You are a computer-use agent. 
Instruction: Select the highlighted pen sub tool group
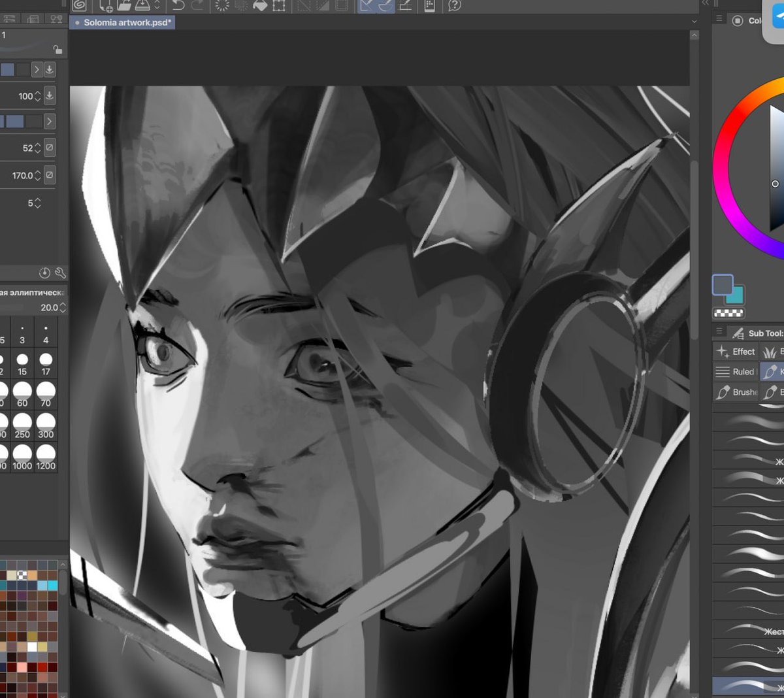click(772, 372)
